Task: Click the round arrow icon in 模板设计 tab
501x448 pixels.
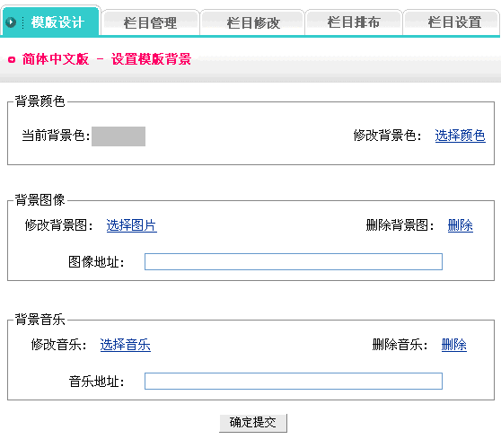Action: (x=11, y=22)
